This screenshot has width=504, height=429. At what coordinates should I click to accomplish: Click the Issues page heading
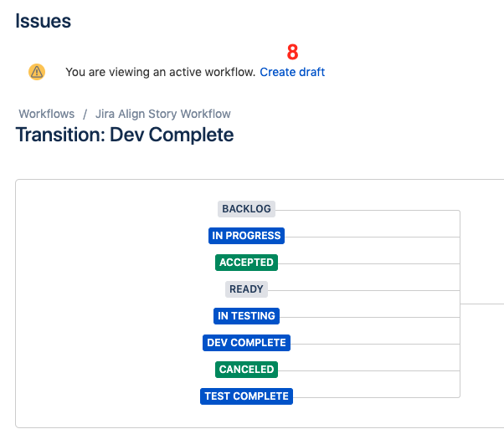click(43, 21)
